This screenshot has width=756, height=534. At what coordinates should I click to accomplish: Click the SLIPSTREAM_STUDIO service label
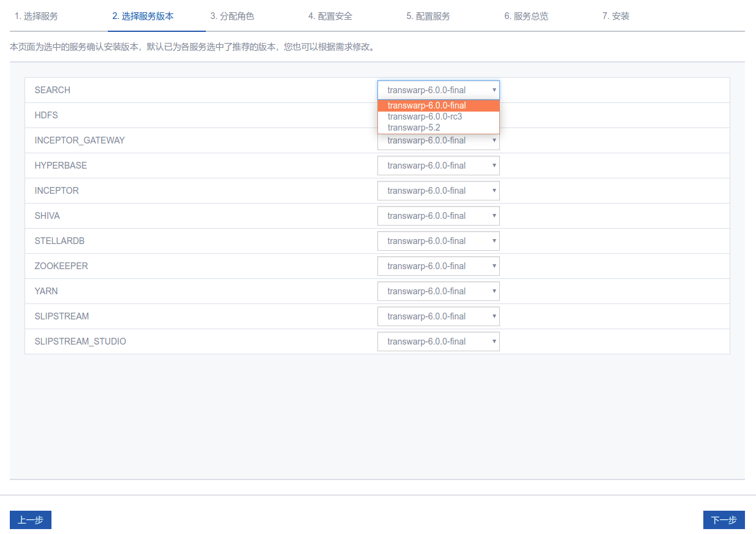(80, 341)
